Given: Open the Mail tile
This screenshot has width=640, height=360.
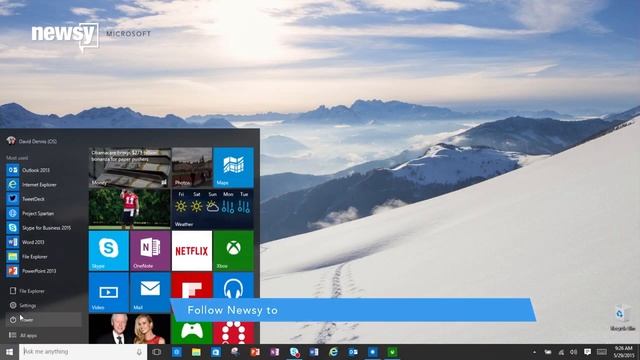Looking at the screenshot, I should 150,292.
